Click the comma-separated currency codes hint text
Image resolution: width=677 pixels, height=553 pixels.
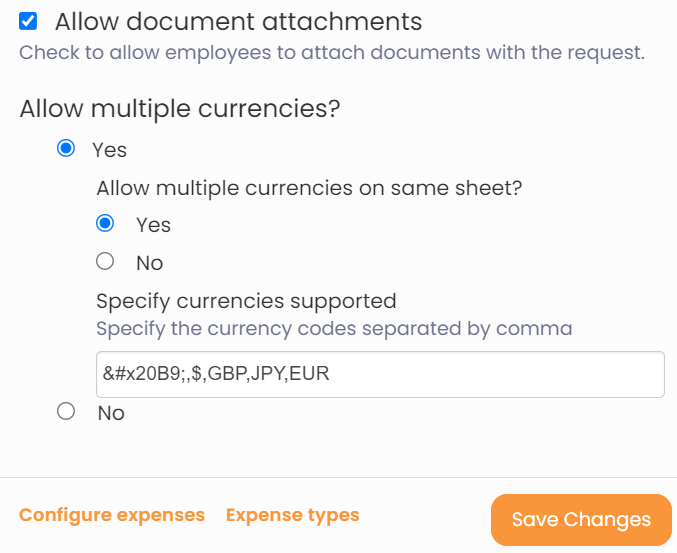(334, 328)
